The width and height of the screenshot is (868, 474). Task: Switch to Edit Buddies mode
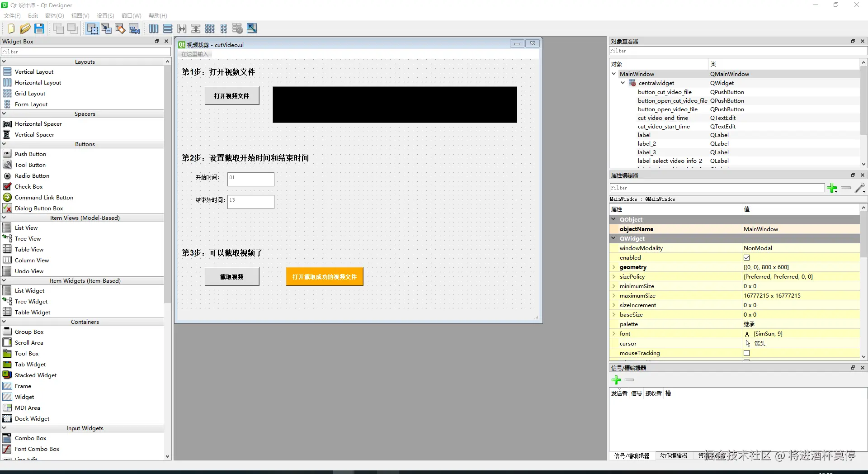pos(120,28)
